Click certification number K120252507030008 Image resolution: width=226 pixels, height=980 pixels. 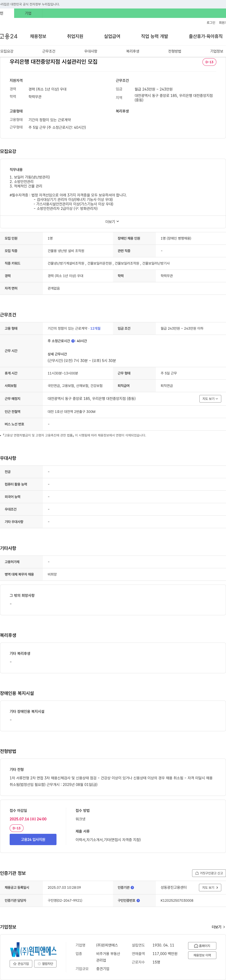click(177, 901)
